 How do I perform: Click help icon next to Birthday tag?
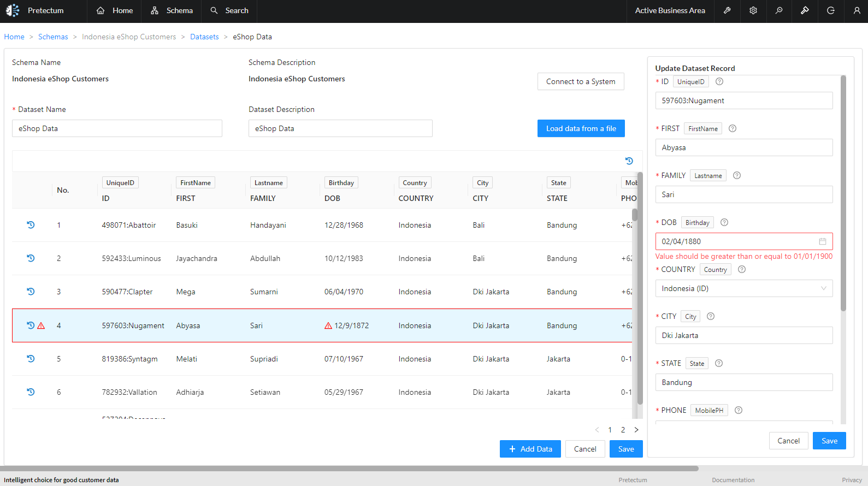(x=724, y=222)
